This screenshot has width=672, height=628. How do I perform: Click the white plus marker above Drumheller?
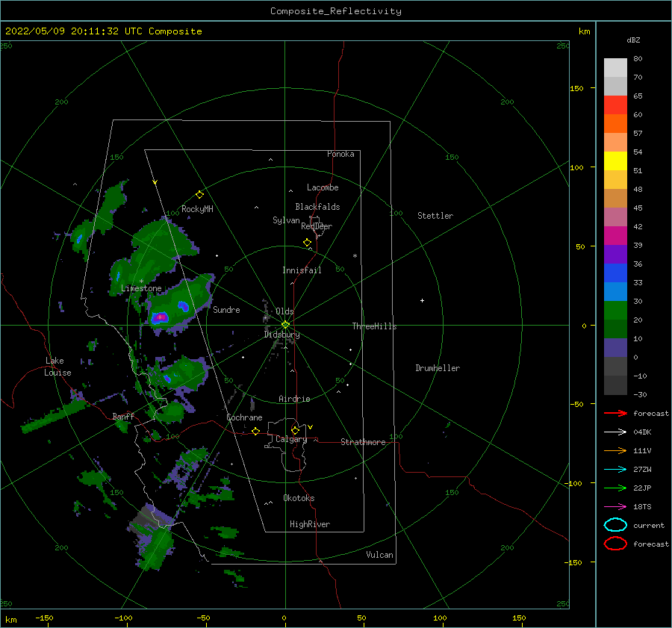(422, 300)
